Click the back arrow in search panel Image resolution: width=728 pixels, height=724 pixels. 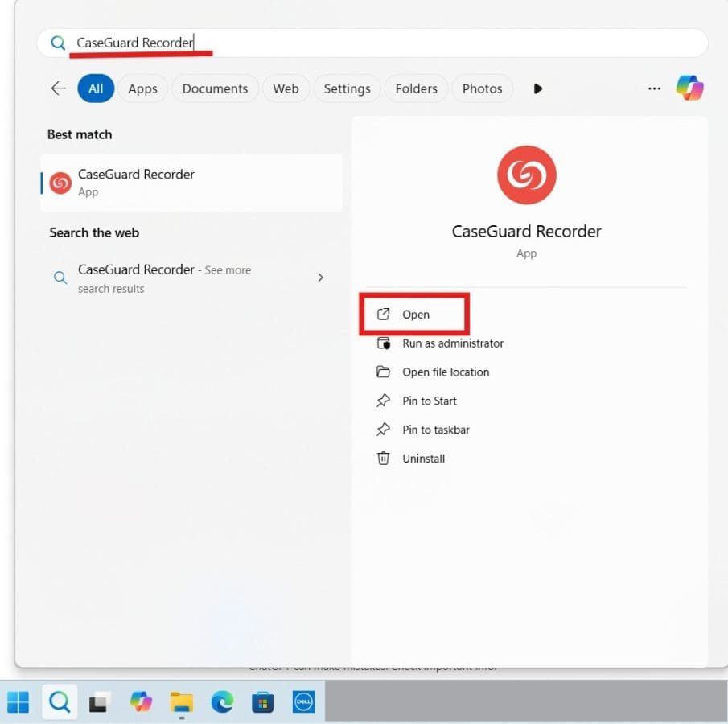point(58,88)
